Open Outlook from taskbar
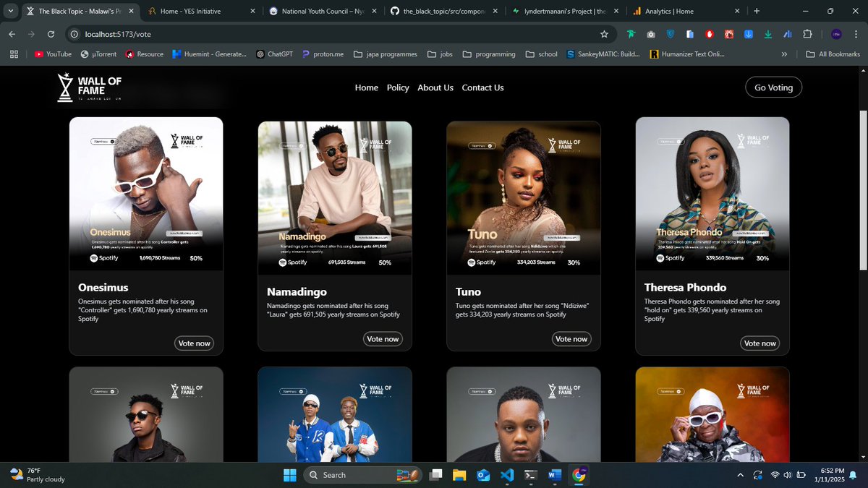The width and height of the screenshot is (868, 488). point(482,475)
